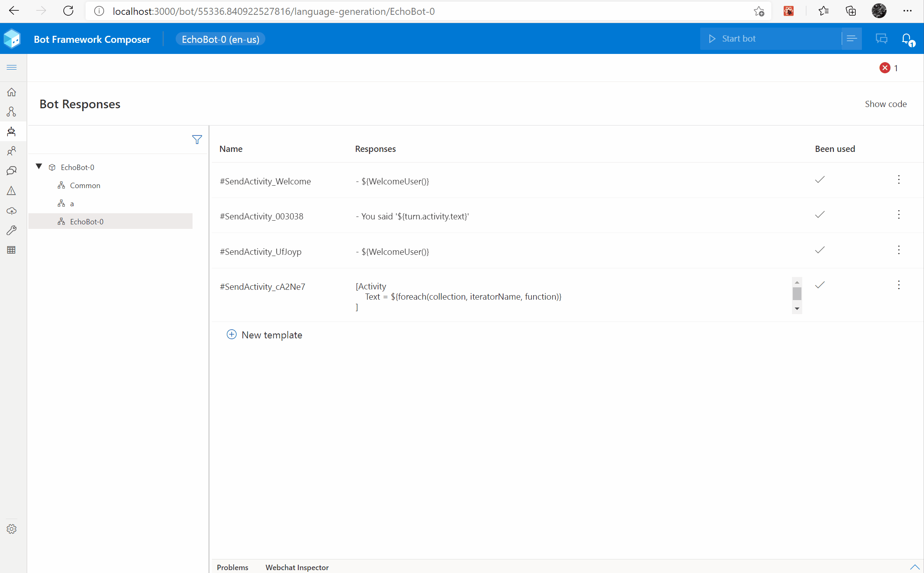Click the Start bot button
The height and width of the screenshot is (573, 924).
click(x=739, y=39)
